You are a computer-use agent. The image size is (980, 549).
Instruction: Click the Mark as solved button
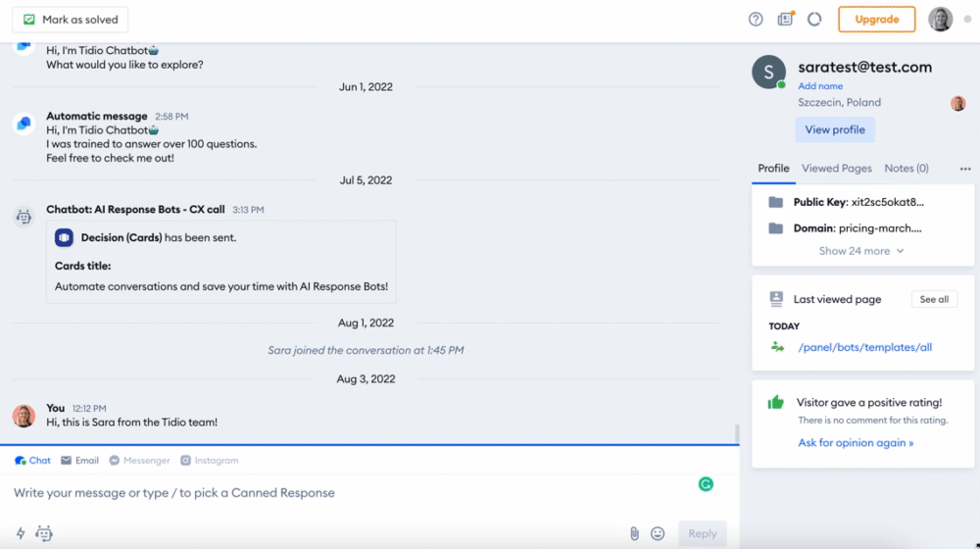(x=70, y=20)
